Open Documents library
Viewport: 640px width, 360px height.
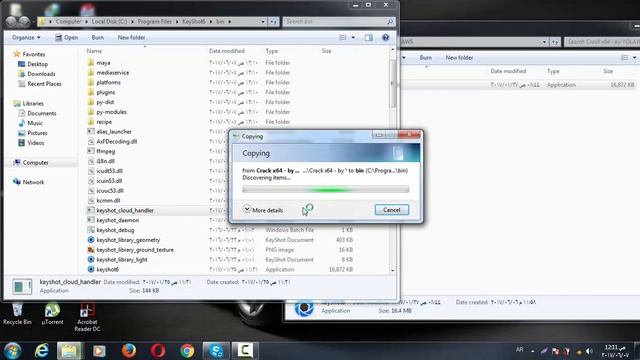click(x=42, y=113)
